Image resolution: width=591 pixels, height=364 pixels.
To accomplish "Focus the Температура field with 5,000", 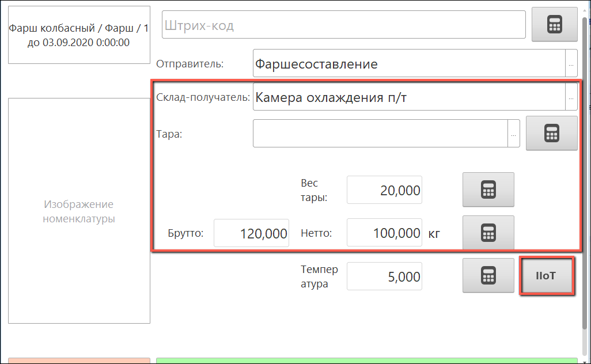I will tap(385, 276).
